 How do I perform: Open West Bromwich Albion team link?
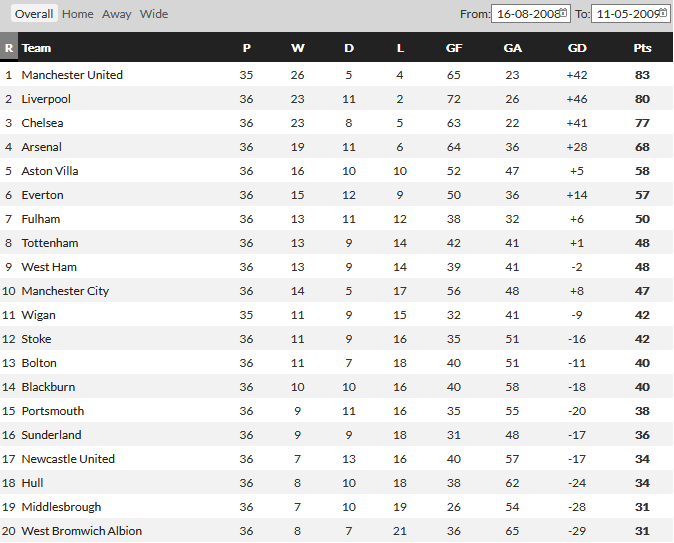point(82,531)
